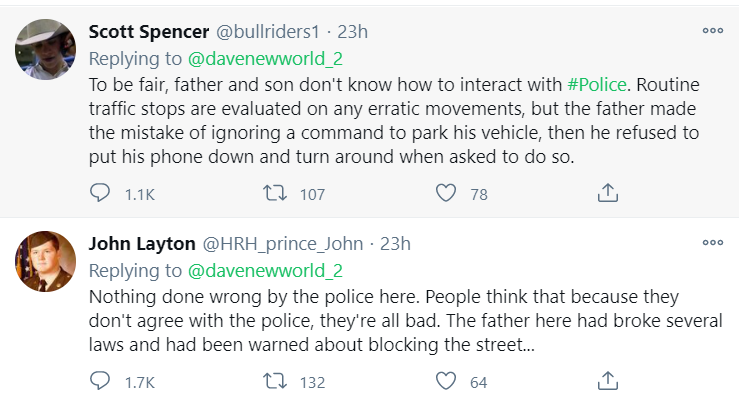Open more options for John Layton's tweet
The height and width of the screenshot is (402, 739).
pyautogui.click(x=712, y=243)
